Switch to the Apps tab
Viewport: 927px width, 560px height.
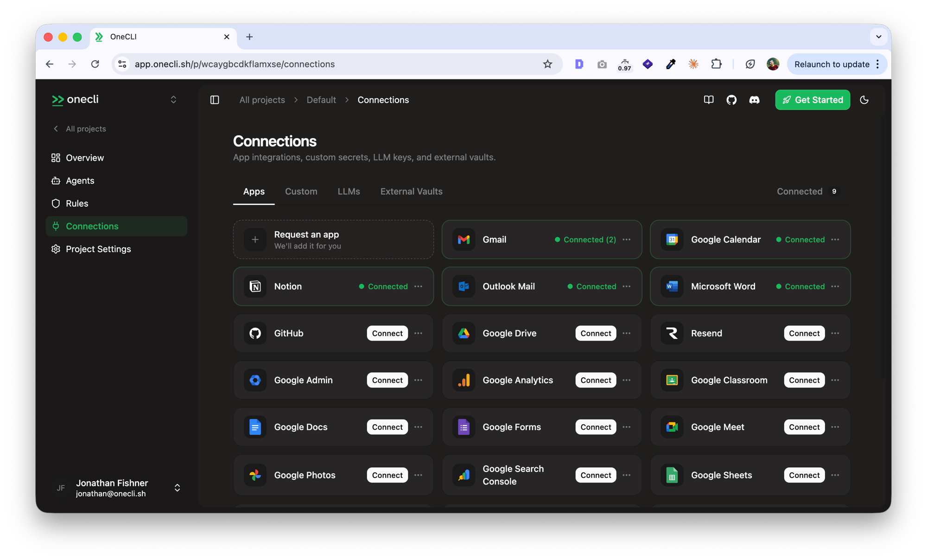[254, 191]
